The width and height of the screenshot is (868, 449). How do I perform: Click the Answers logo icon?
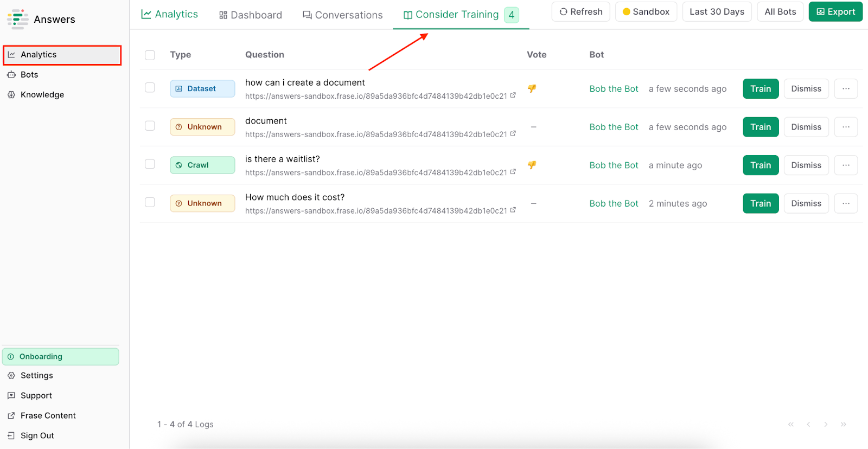point(17,19)
